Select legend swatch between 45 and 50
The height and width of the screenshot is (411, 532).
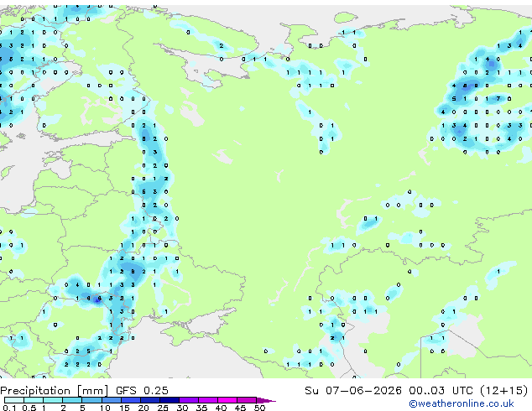click(247, 400)
